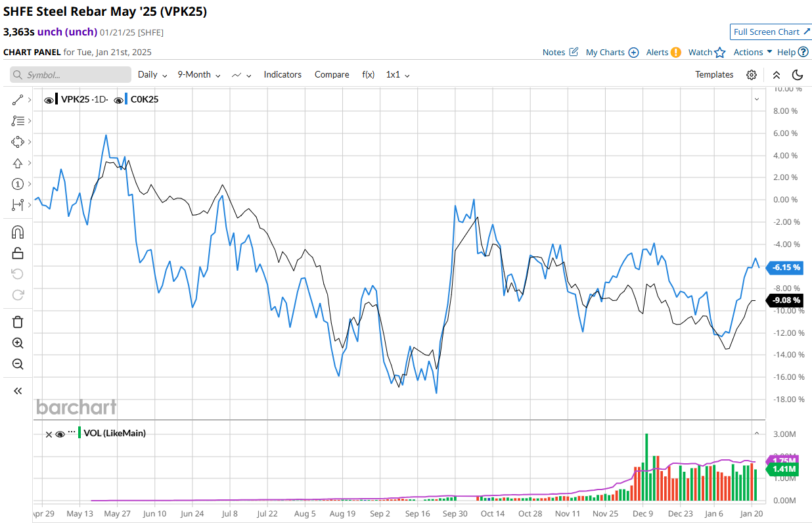Click the Full Screen Chart button
The height and width of the screenshot is (523, 812).
[x=771, y=32]
